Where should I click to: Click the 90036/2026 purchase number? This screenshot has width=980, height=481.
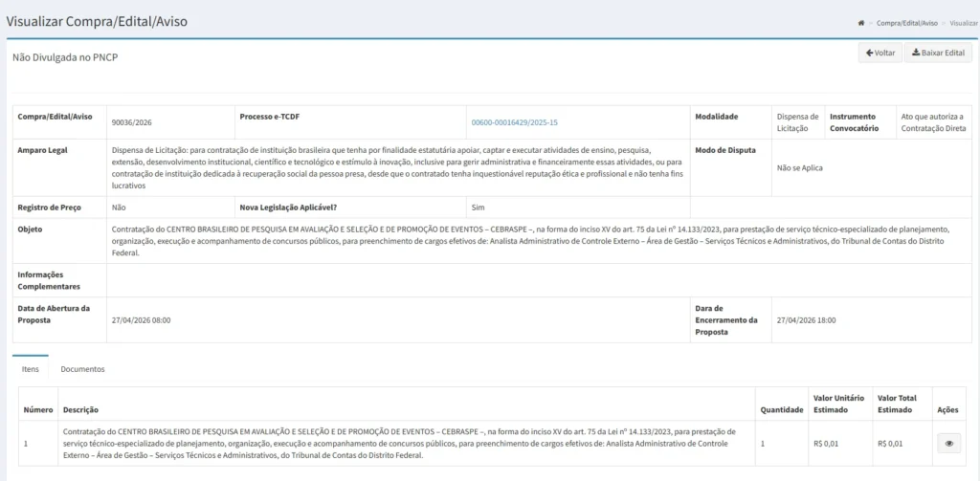coord(132,123)
